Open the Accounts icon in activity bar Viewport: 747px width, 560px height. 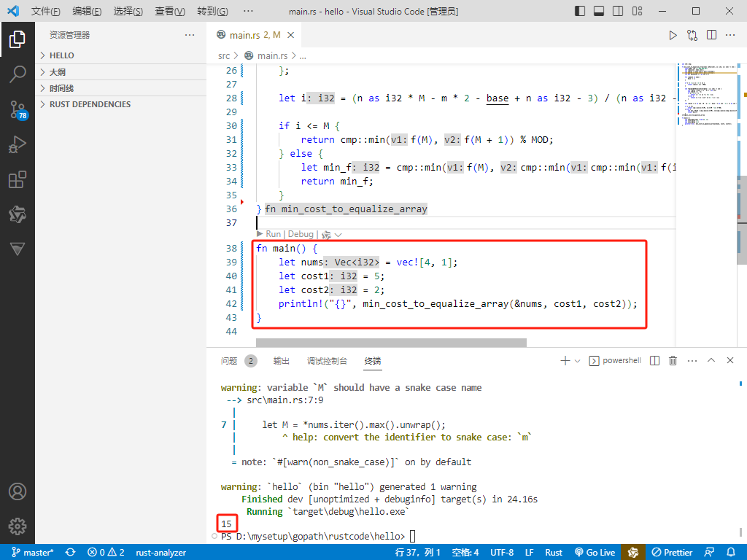18,491
